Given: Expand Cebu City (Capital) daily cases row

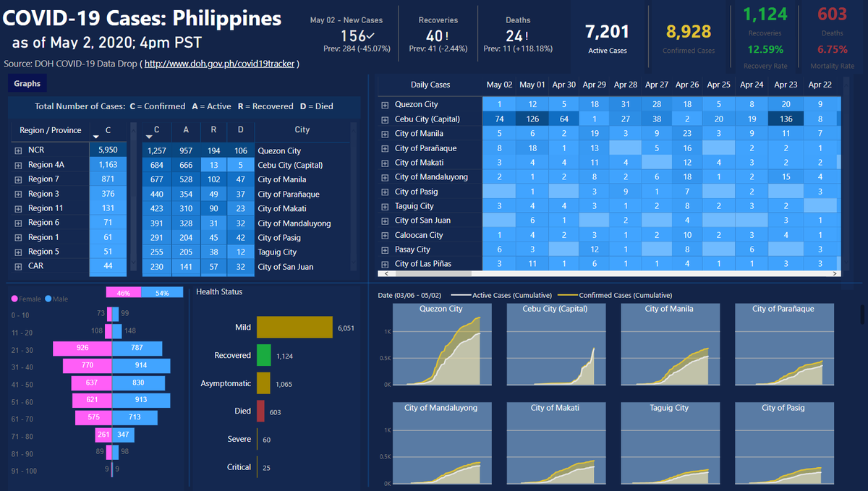Looking at the screenshot, I should [385, 119].
